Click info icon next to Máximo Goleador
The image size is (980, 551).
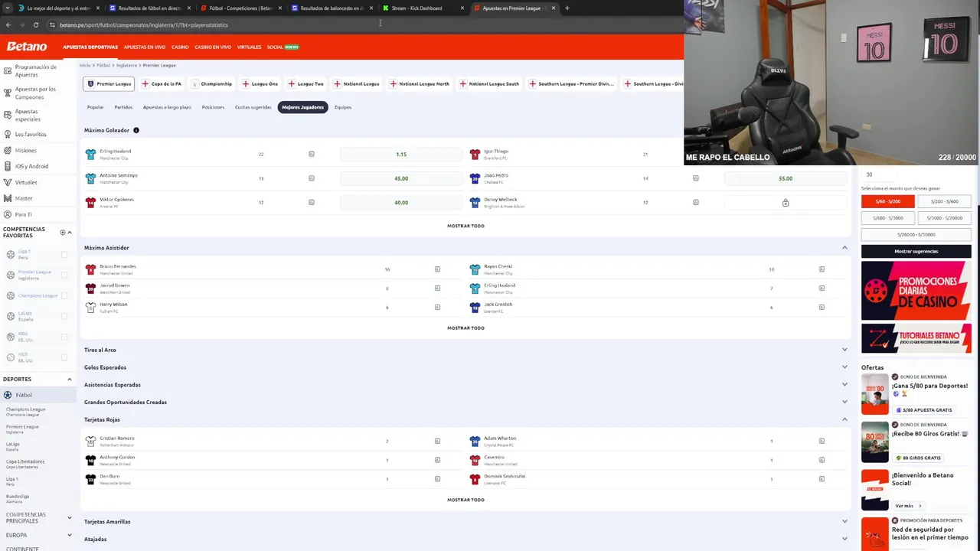pyautogui.click(x=136, y=130)
